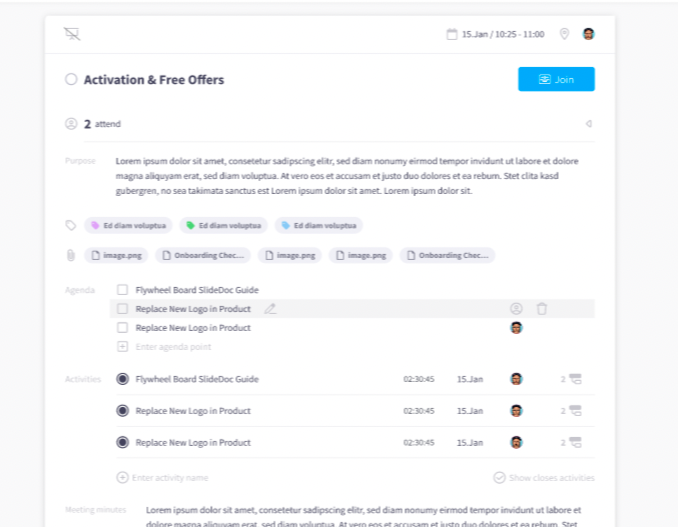Click the screen-share-off icon in header

(x=71, y=34)
